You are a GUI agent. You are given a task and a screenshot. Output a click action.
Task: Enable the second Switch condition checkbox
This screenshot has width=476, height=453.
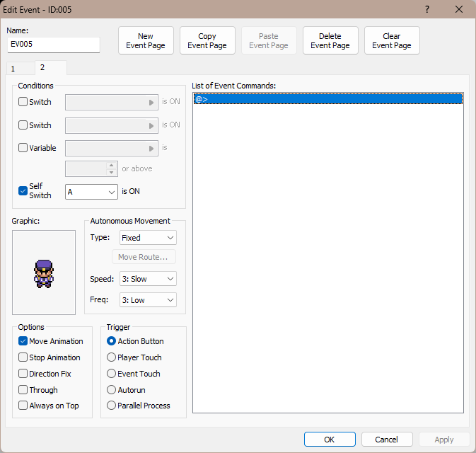click(23, 125)
